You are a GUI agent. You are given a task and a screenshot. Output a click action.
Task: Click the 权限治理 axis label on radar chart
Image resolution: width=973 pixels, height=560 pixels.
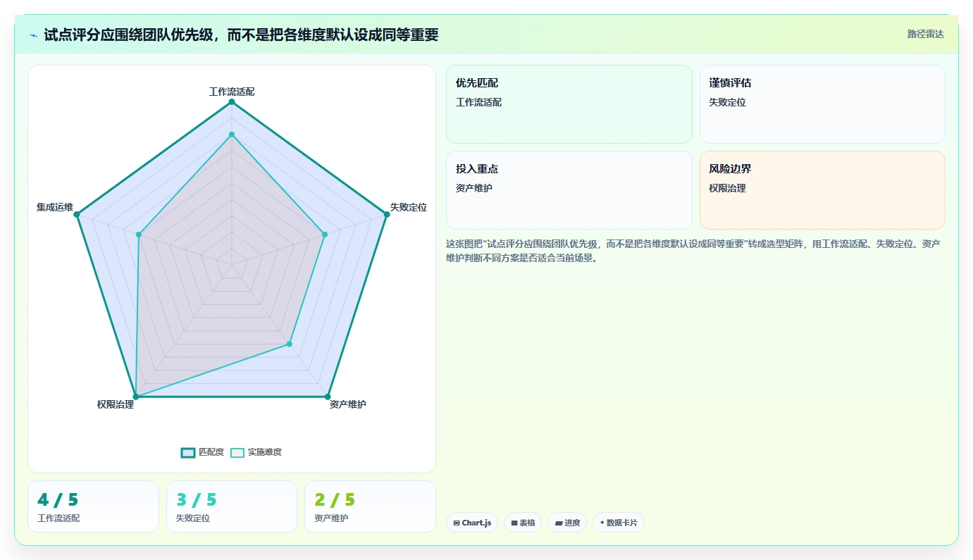click(x=116, y=404)
